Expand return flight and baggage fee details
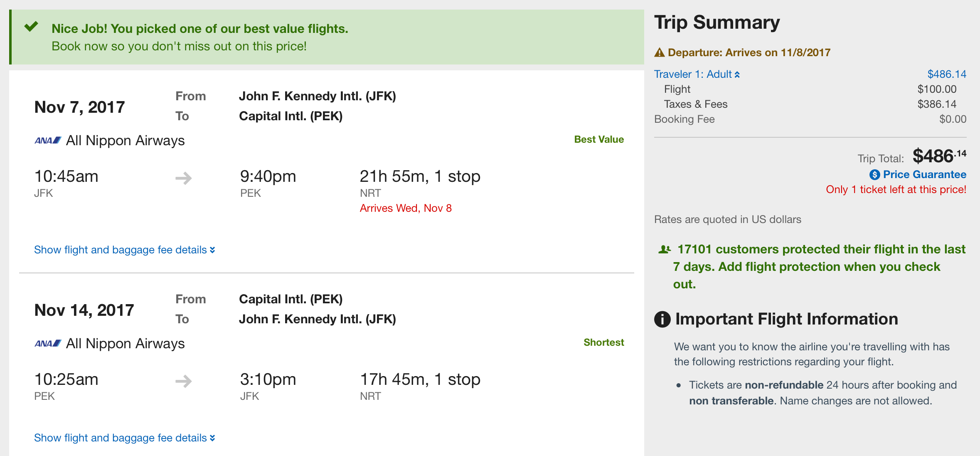 [x=124, y=438]
